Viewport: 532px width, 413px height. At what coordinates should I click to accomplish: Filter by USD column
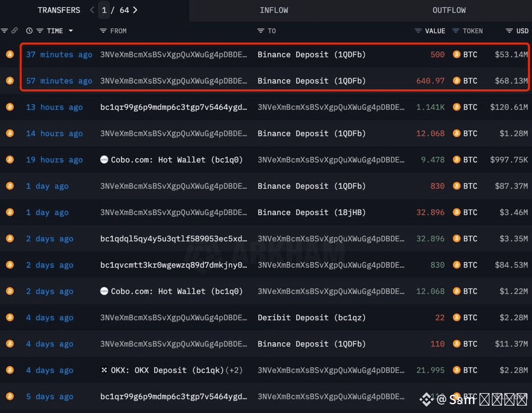coord(509,31)
